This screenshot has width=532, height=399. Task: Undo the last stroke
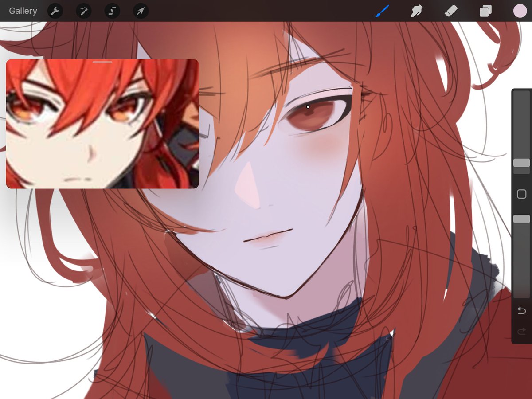521,311
